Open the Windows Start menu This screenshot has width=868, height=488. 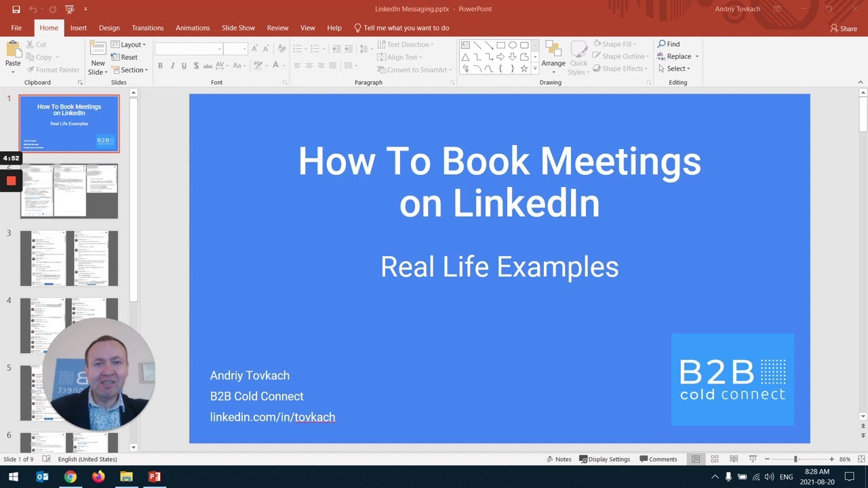click(x=13, y=476)
